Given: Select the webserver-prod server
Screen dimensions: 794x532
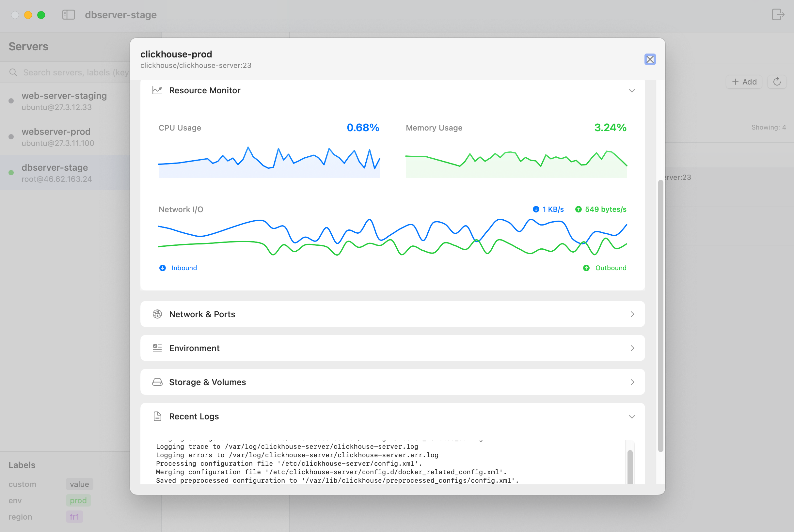Looking at the screenshot, I should [x=65, y=137].
